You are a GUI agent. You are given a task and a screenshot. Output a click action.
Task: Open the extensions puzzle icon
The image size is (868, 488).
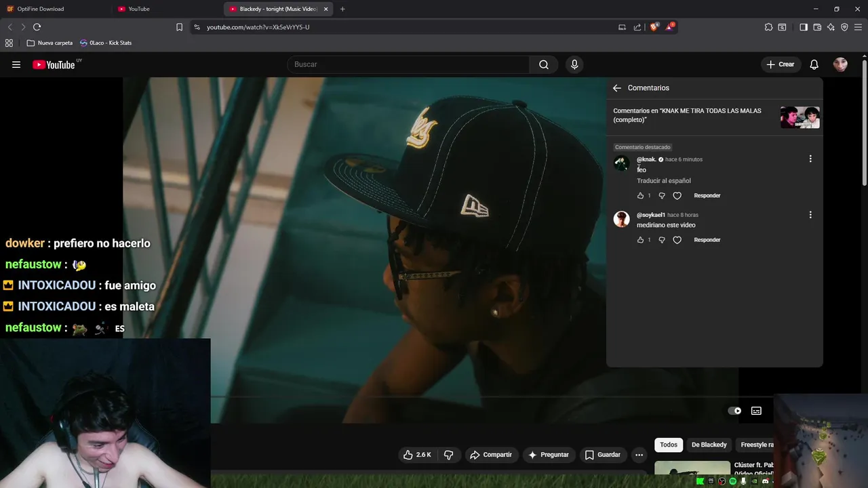tap(768, 27)
